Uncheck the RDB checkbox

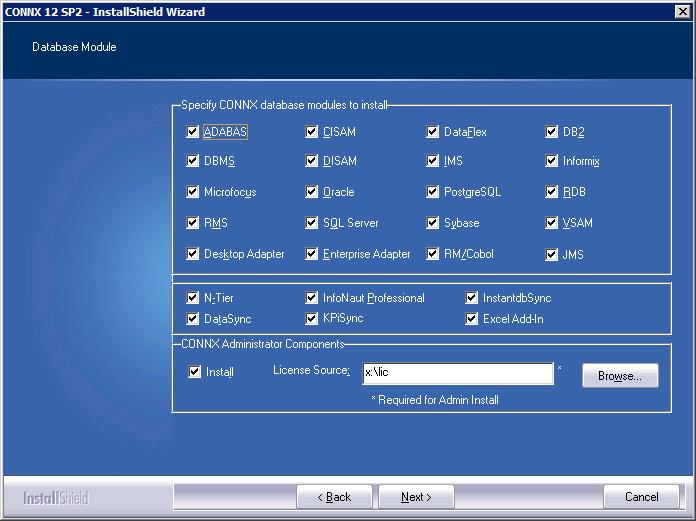point(551,192)
